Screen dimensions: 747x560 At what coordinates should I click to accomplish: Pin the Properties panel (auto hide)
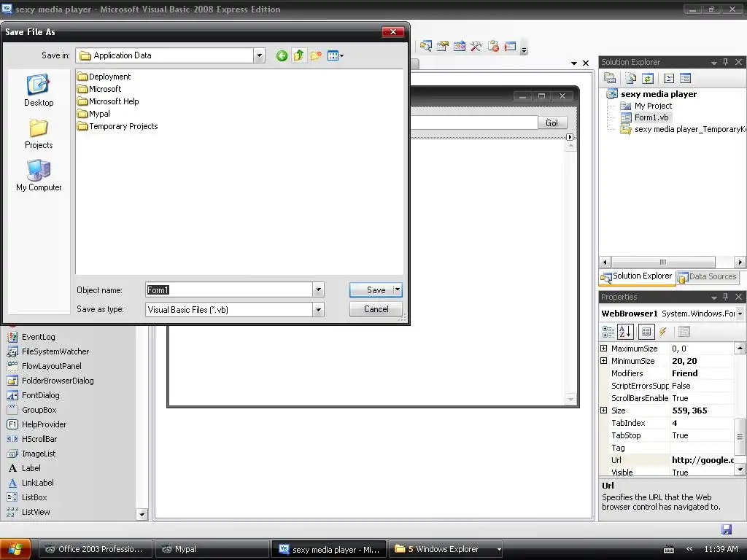(x=726, y=297)
